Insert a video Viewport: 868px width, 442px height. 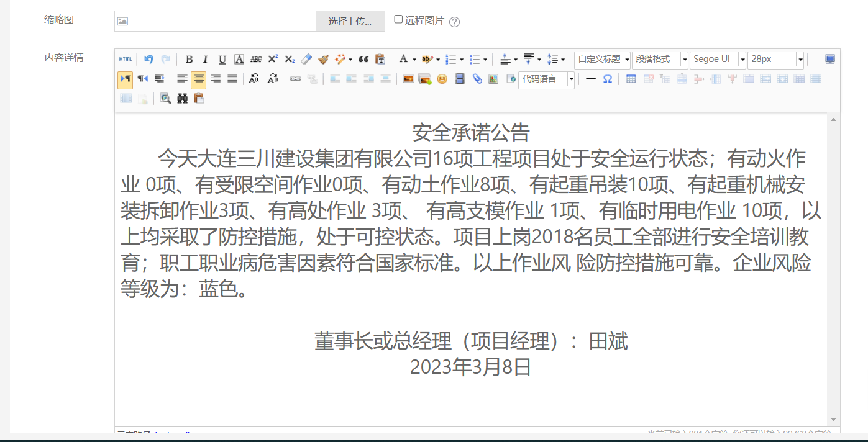point(460,79)
